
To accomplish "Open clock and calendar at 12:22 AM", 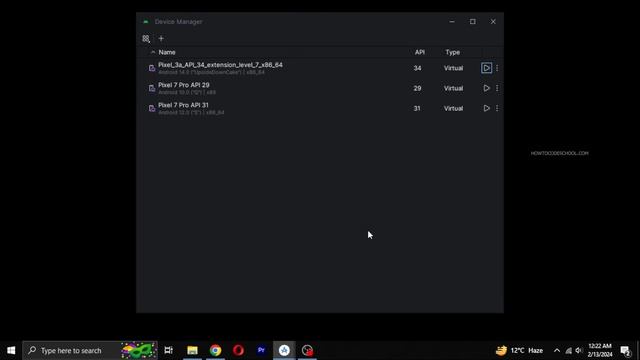I will [600, 350].
